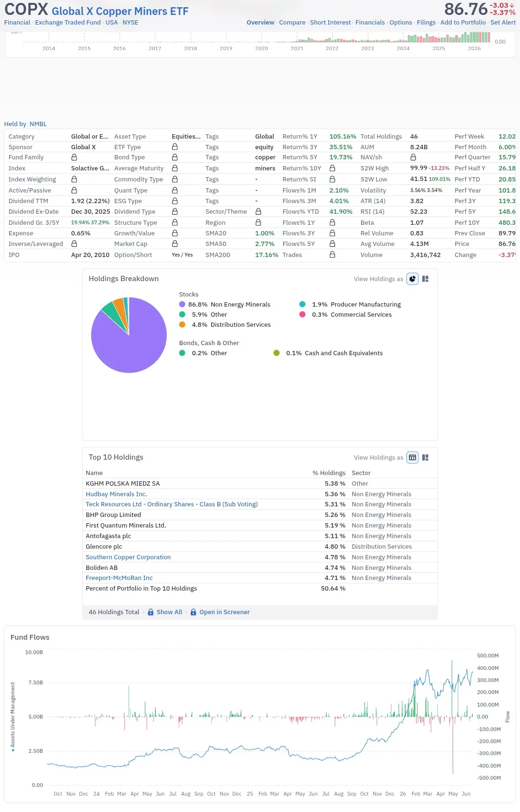Click lock icon next to Market Cap

point(175,244)
